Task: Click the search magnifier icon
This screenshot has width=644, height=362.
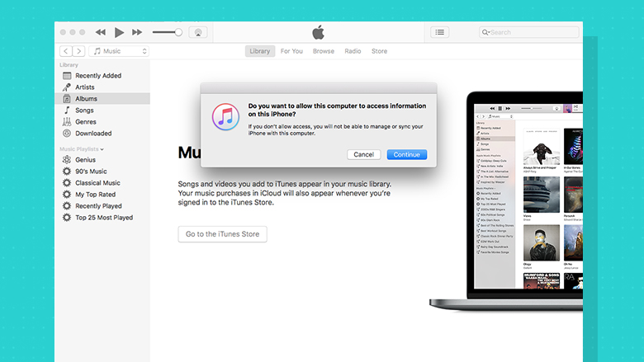Action: (485, 32)
